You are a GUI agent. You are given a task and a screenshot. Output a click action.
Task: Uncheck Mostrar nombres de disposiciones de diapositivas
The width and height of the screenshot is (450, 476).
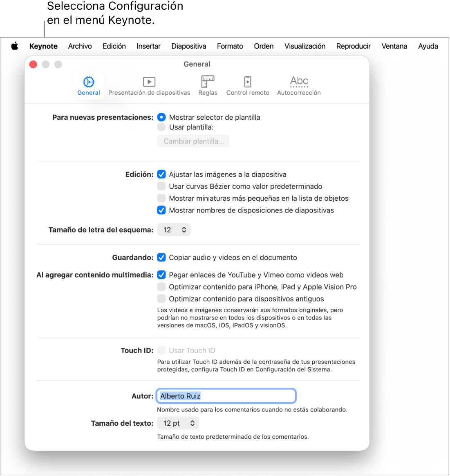tap(161, 210)
